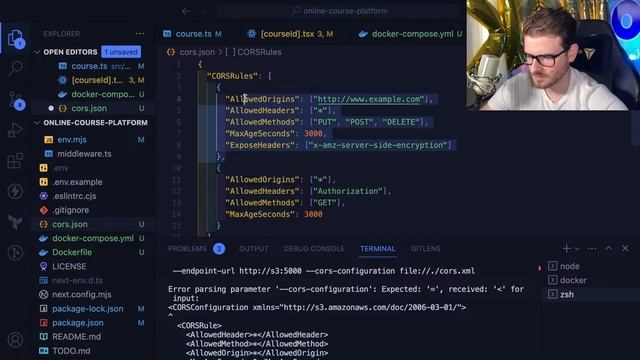The height and width of the screenshot is (360, 640).
Task: Switch to the Problems panel tab
Action: 187,249
